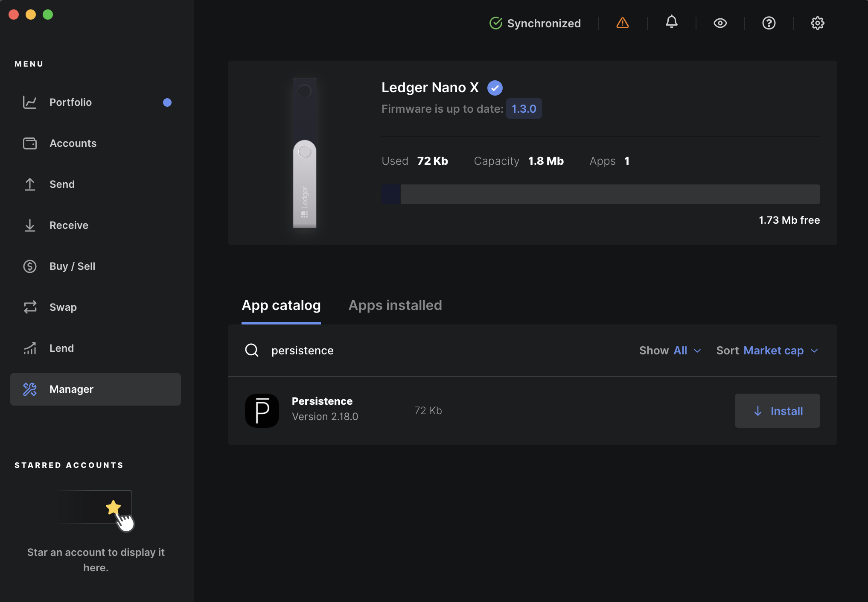This screenshot has height=602, width=868.
Task: Click the blue dot next to Portfolio
Action: [x=167, y=102]
